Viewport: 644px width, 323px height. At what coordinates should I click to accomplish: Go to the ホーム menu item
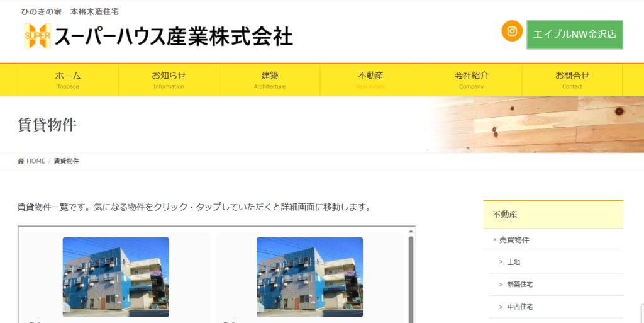[68, 79]
